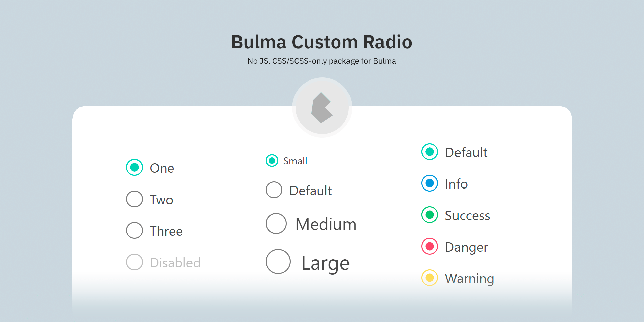Select the Small size radio
The width and height of the screenshot is (644, 322).
(x=272, y=161)
